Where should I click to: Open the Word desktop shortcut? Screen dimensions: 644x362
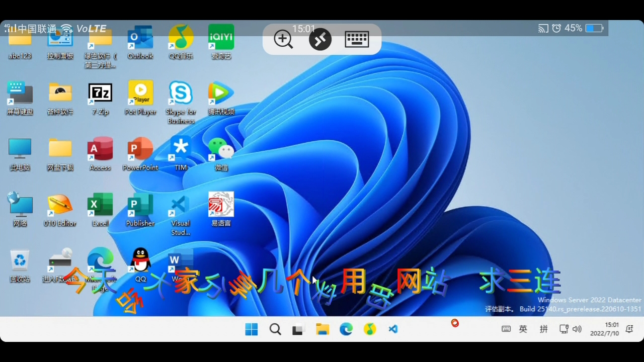coord(181,265)
